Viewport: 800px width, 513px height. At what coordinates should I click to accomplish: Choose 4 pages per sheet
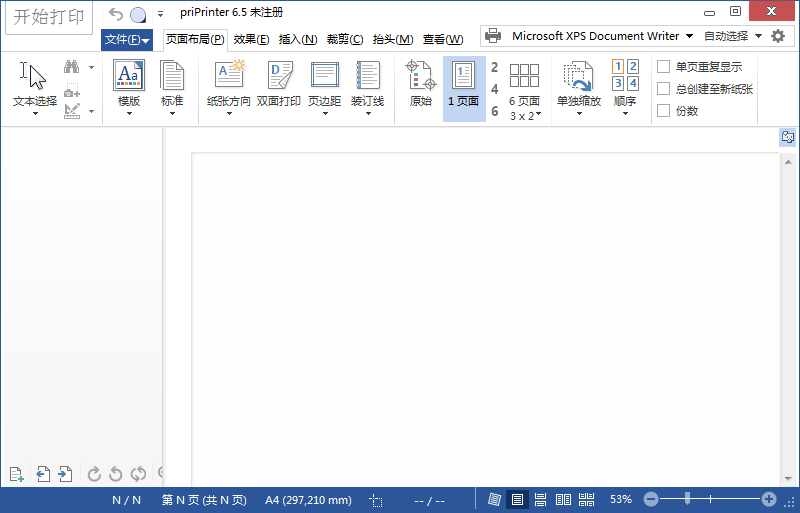tap(494, 89)
